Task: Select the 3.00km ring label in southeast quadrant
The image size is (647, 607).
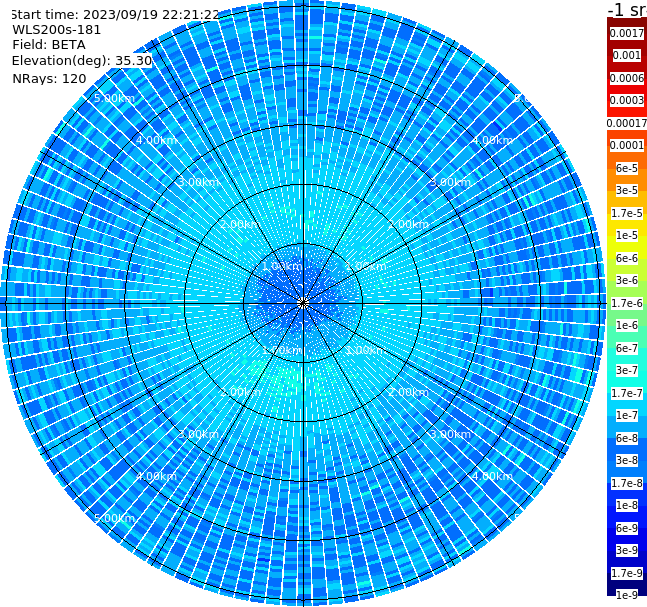Action: tap(450, 434)
